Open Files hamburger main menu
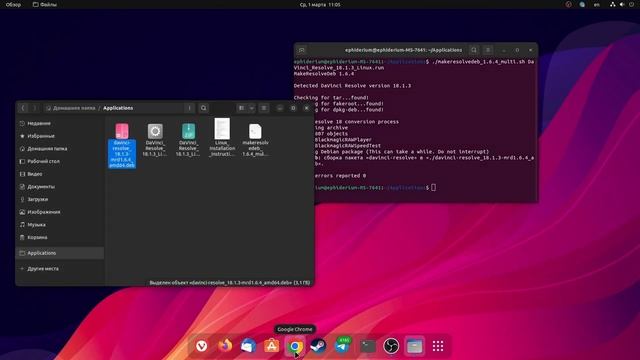 coord(264,108)
